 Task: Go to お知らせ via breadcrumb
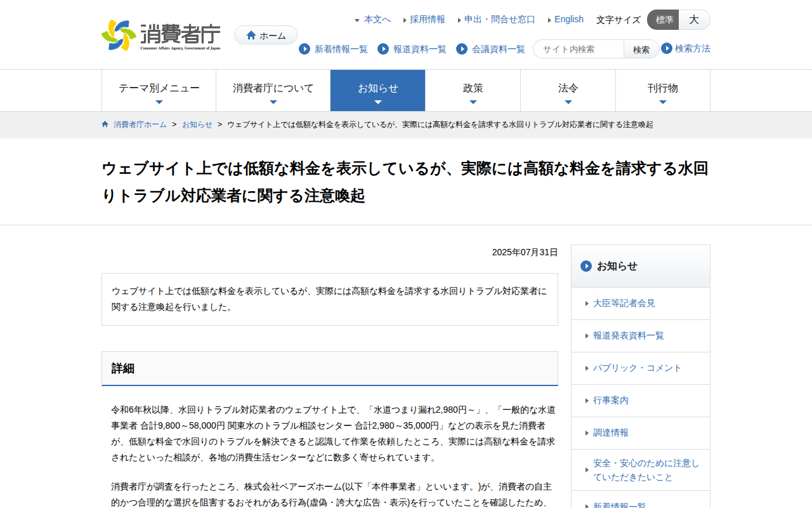pos(197,124)
